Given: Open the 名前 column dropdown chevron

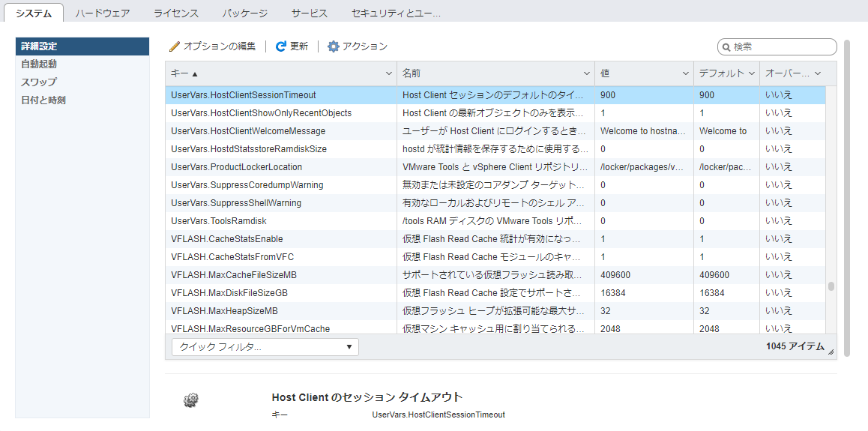Looking at the screenshot, I should 587,73.
